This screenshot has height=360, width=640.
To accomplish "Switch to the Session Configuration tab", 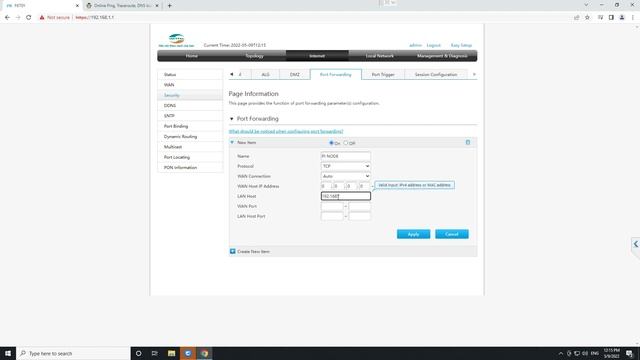I will click(x=436, y=75).
